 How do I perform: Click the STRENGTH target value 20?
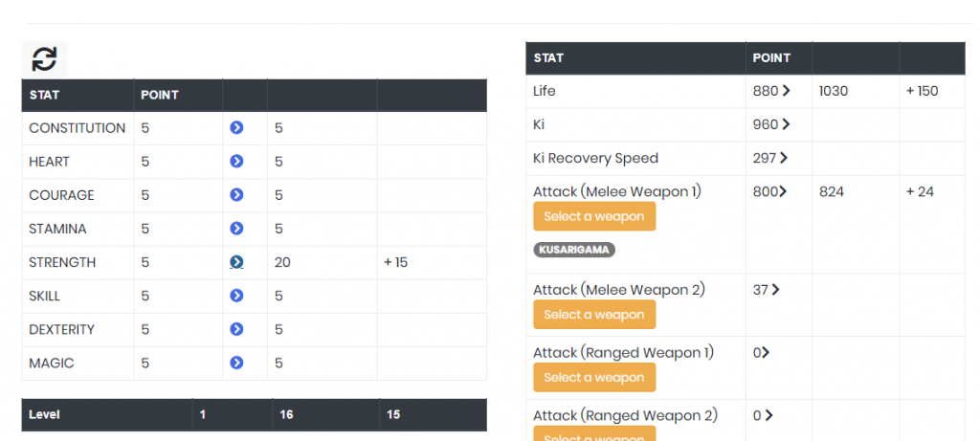(282, 262)
